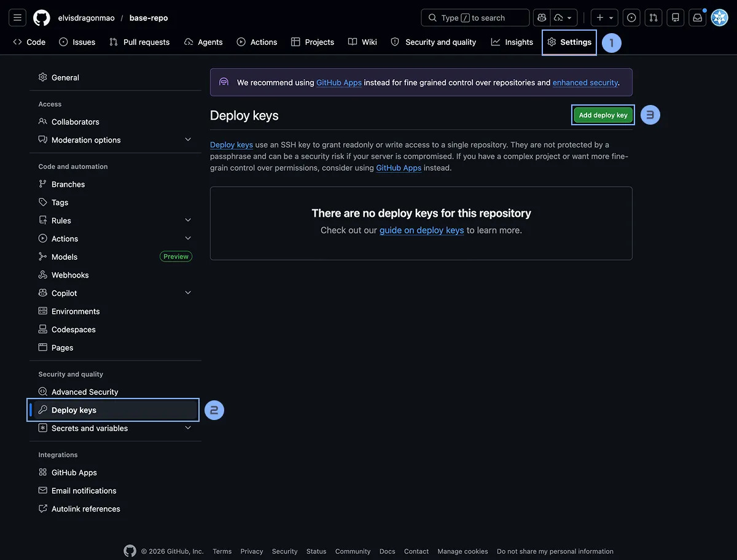Click the GitHub home logo
The image size is (737, 560).
(x=41, y=17)
